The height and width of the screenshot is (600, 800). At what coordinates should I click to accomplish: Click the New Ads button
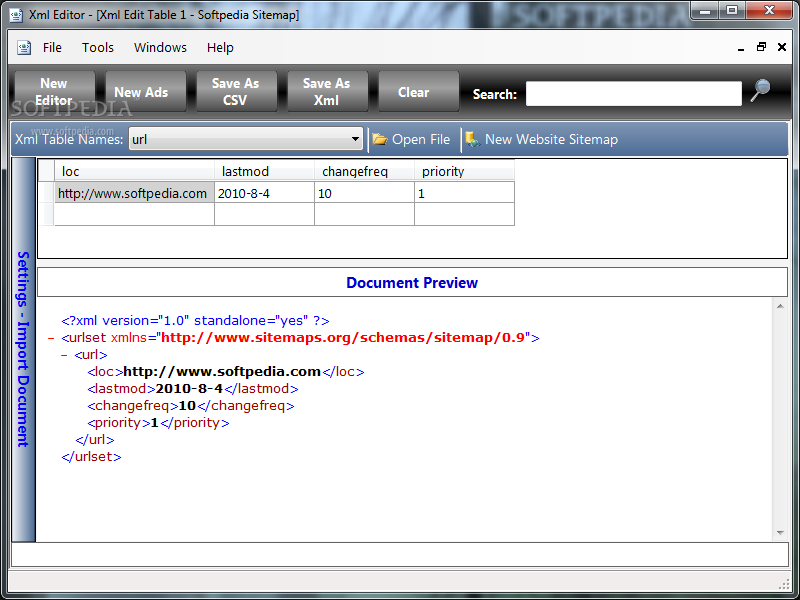145,91
